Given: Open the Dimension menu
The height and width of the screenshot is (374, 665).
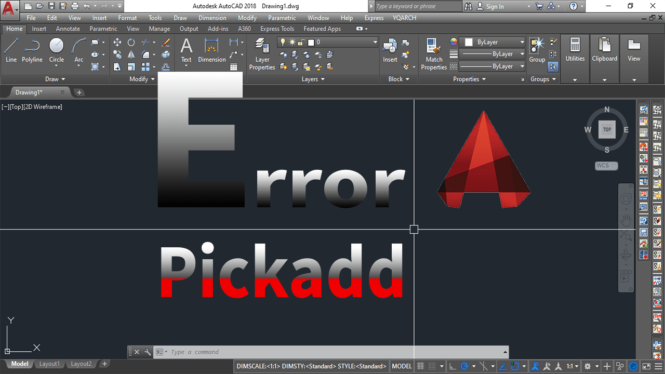Looking at the screenshot, I should pos(212,18).
